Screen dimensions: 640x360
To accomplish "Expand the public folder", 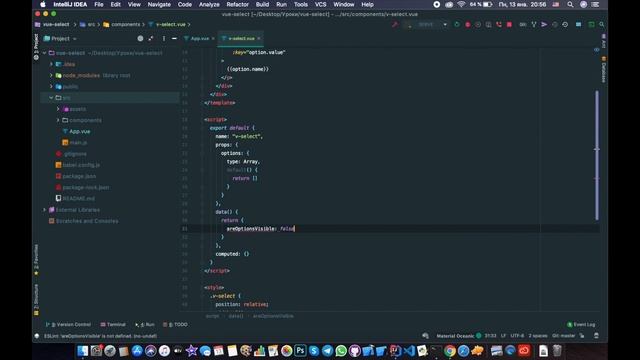I will (51, 87).
